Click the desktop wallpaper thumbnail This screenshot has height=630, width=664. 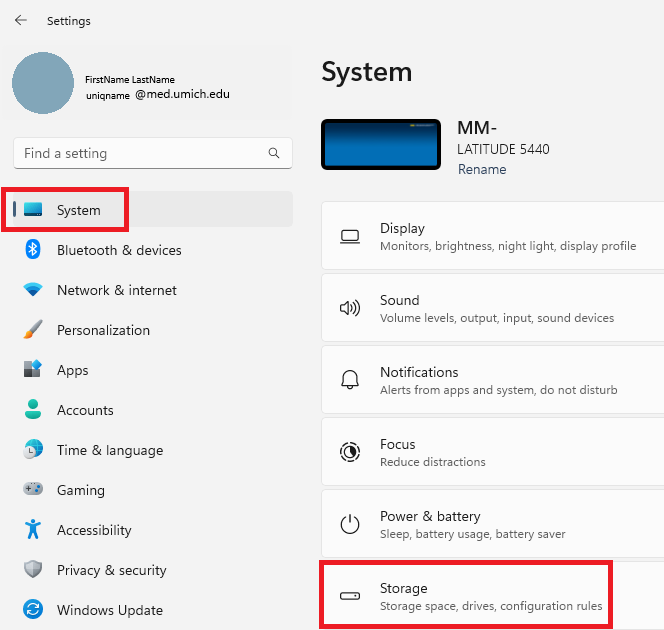coord(381,144)
